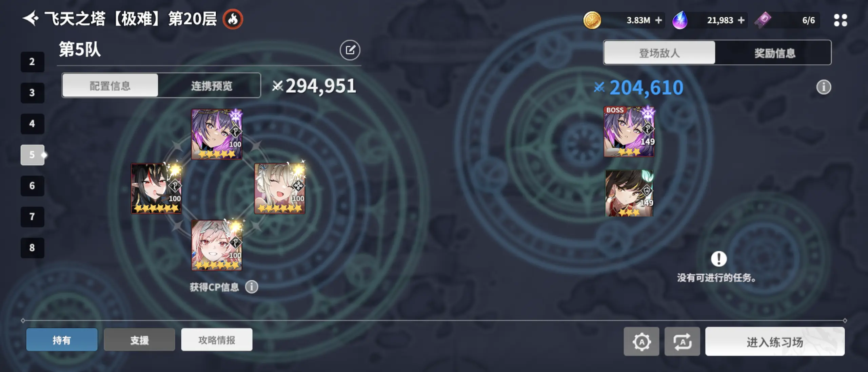
Task: Open auto battle settings gear icon
Action: coord(642,341)
